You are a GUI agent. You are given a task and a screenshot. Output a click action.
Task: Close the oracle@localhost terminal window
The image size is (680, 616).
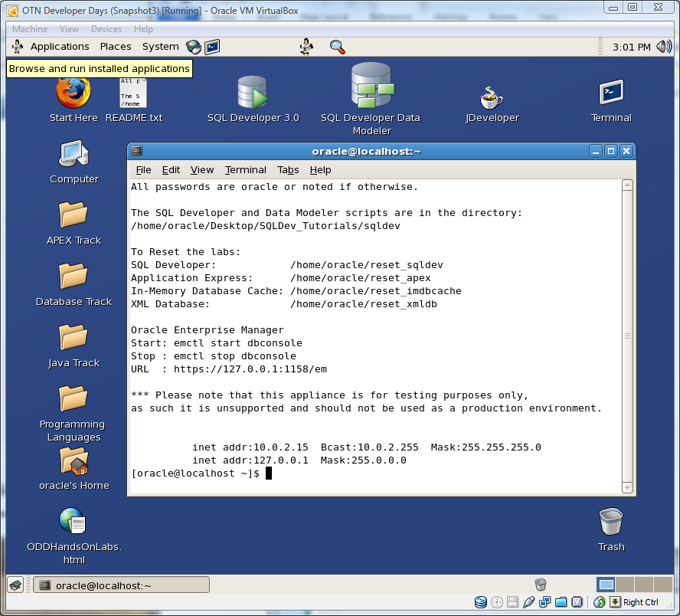point(626,151)
